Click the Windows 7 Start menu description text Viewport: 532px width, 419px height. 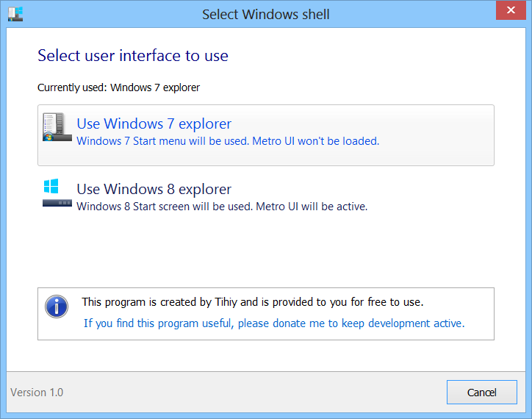point(228,140)
